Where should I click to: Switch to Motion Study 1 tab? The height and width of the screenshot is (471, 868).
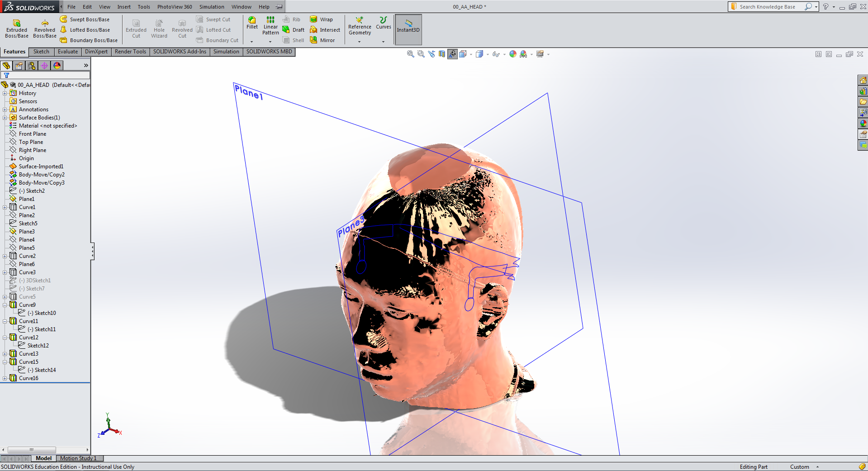pos(78,458)
